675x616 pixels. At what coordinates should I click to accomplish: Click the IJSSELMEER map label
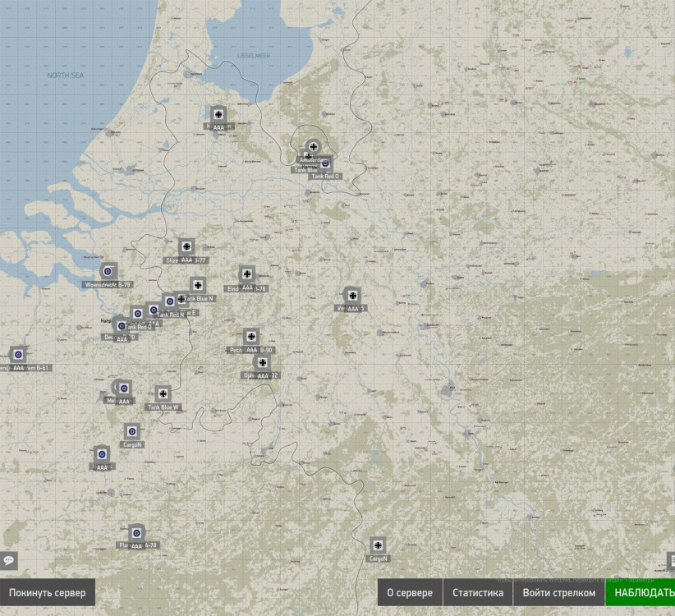254,56
